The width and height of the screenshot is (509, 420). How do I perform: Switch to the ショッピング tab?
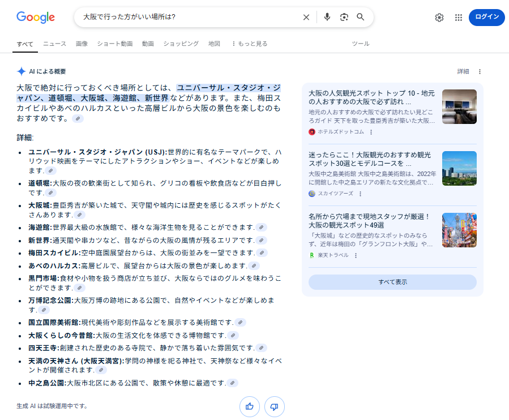tap(181, 44)
